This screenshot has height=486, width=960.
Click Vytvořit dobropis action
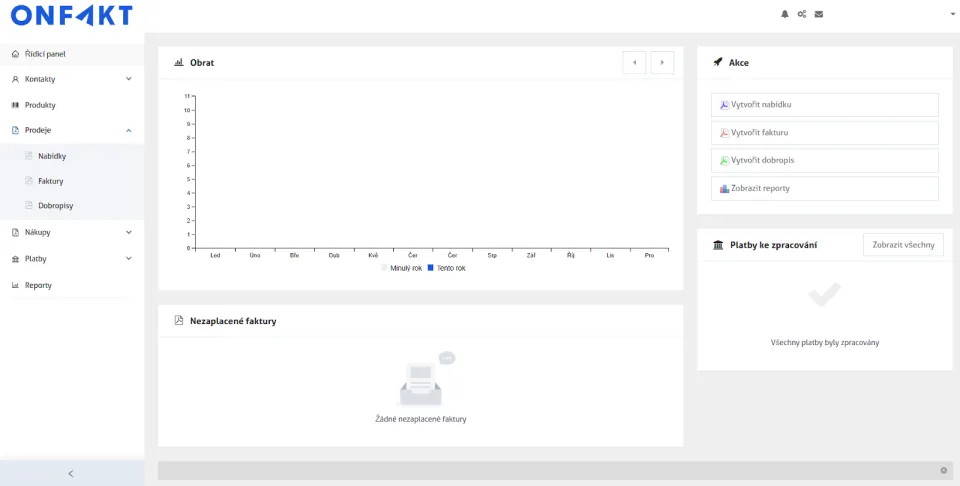click(x=825, y=160)
